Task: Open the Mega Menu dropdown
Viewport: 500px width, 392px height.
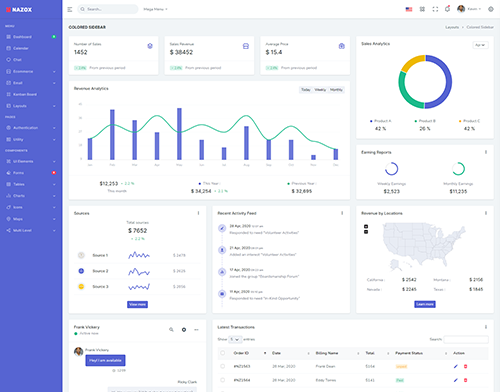Action: tap(155, 9)
